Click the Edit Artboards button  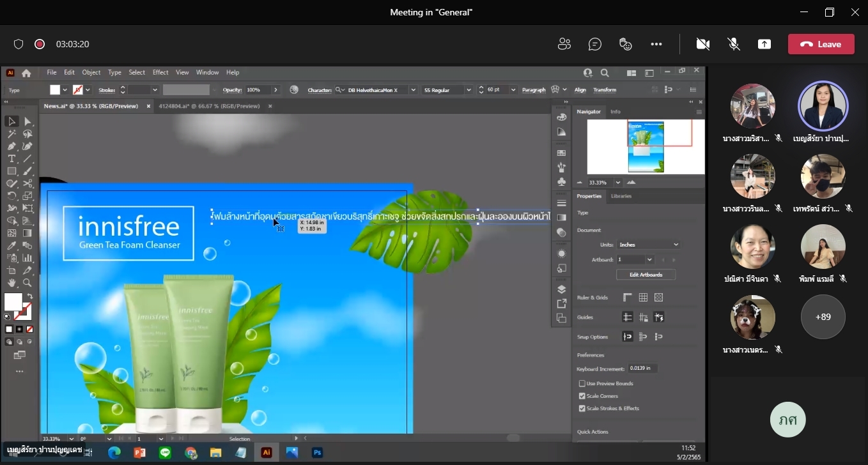[646, 275]
